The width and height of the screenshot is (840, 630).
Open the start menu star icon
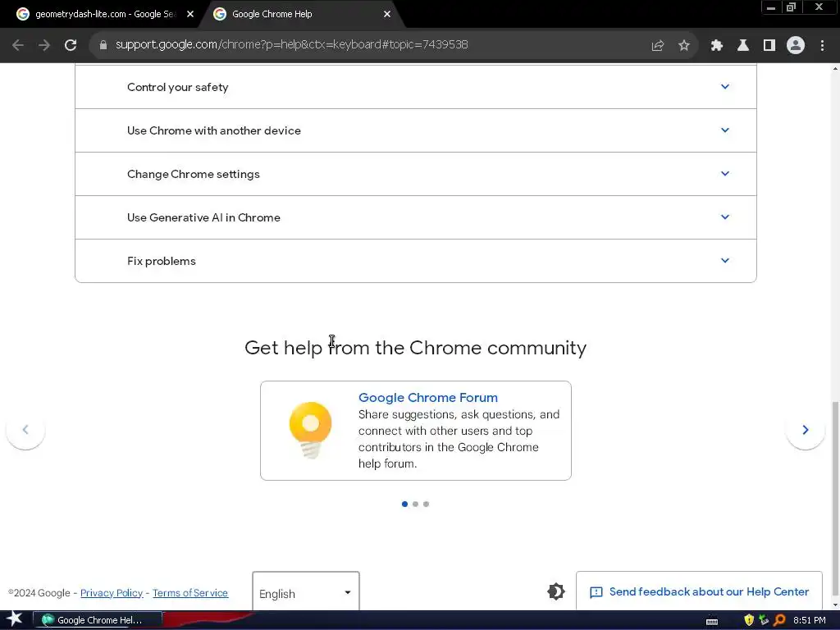point(15,619)
